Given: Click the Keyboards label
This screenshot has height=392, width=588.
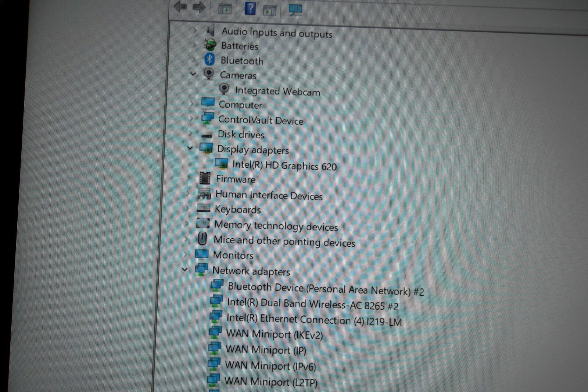Looking at the screenshot, I should [x=238, y=209].
